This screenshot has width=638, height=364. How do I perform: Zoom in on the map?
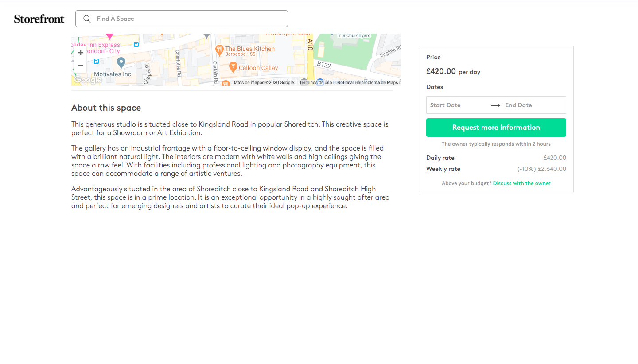80,53
